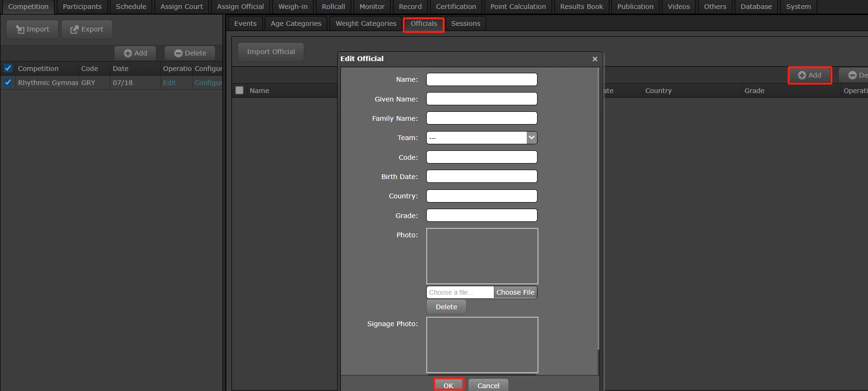Click the Birth Date input field
868x391 pixels.
pyautogui.click(x=482, y=176)
